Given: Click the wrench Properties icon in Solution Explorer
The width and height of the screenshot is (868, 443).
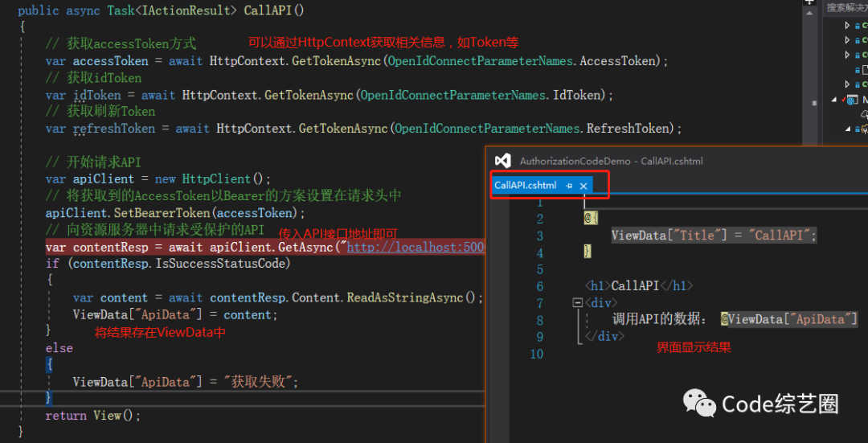Looking at the screenshot, I should 864,129.
